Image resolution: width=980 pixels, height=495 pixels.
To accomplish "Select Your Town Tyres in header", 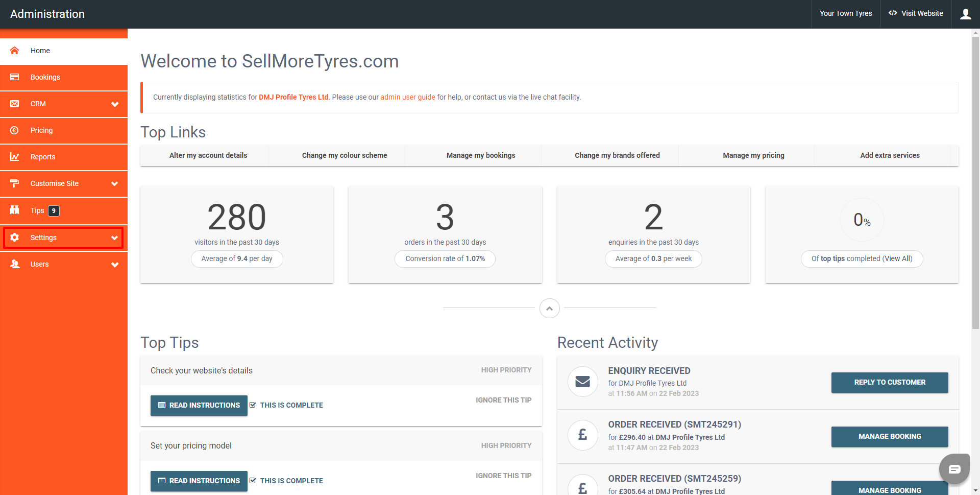I will pyautogui.click(x=846, y=13).
